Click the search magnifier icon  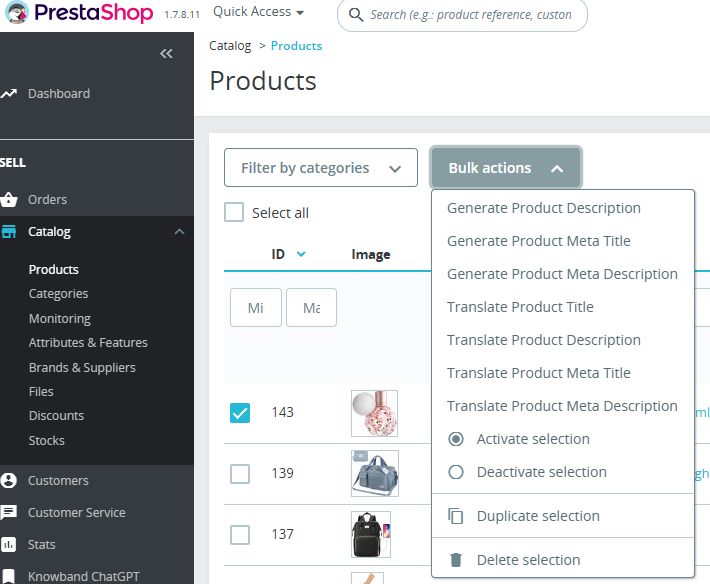356,15
